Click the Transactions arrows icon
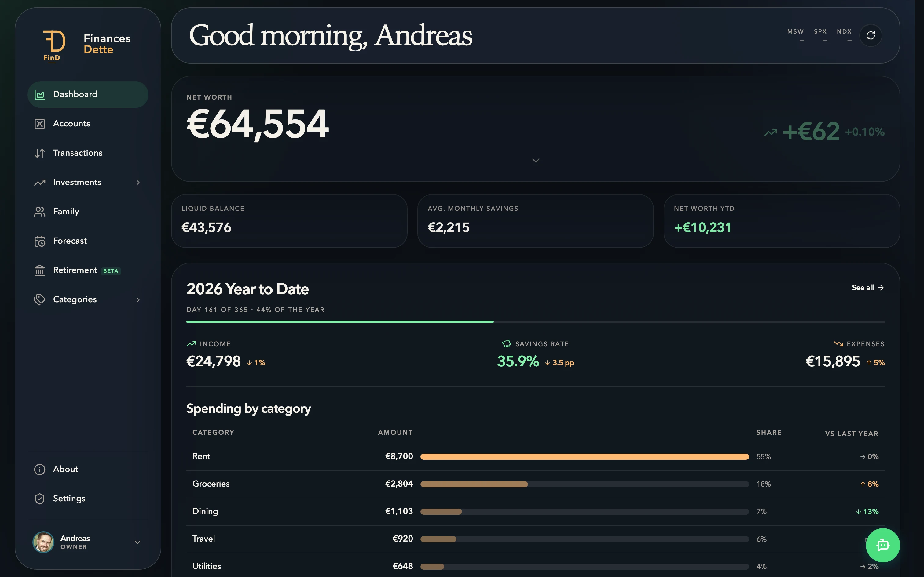The width and height of the screenshot is (924, 577). (40, 153)
